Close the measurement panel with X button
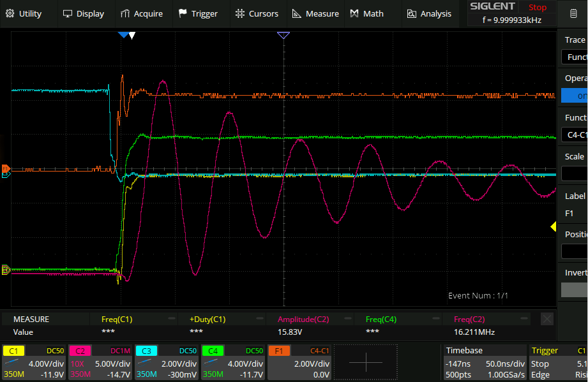The height and width of the screenshot is (382, 588). (547, 319)
